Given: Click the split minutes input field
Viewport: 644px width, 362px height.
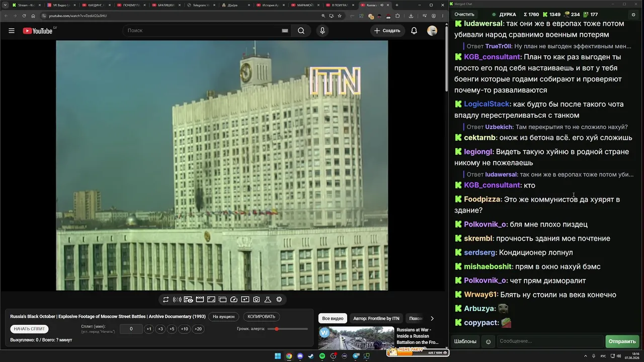Looking at the screenshot, I should [x=131, y=329].
